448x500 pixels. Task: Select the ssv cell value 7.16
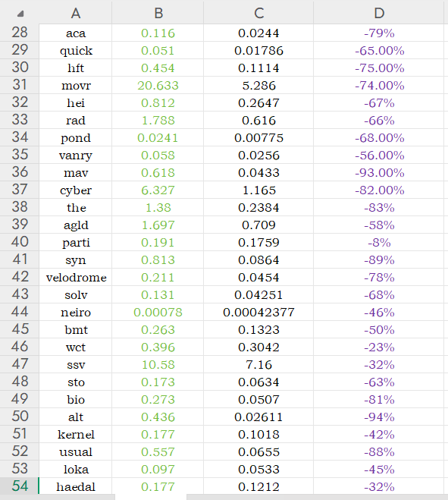pyautogui.click(x=258, y=364)
